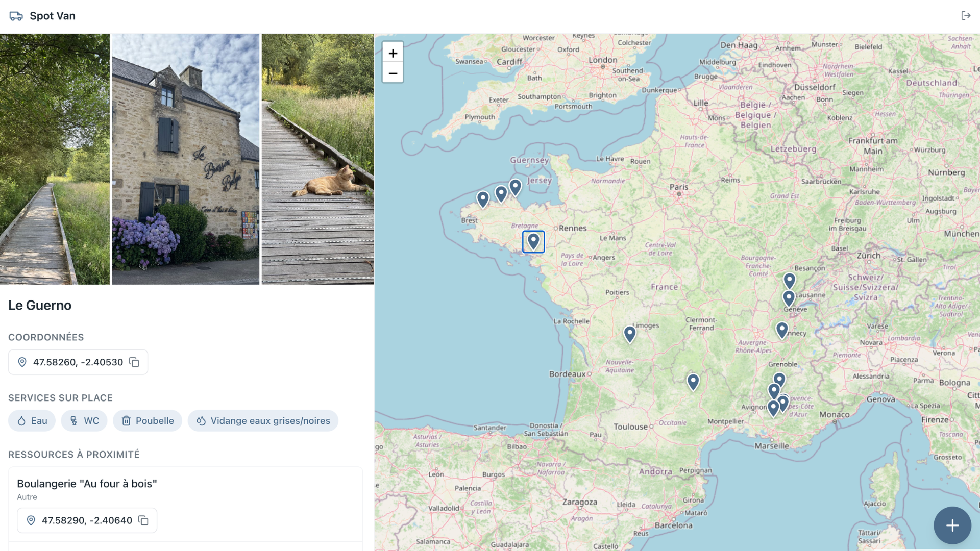The height and width of the screenshot is (551, 980).
Task: Click the trash bin icon on Poubelle
Action: point(126,421)
